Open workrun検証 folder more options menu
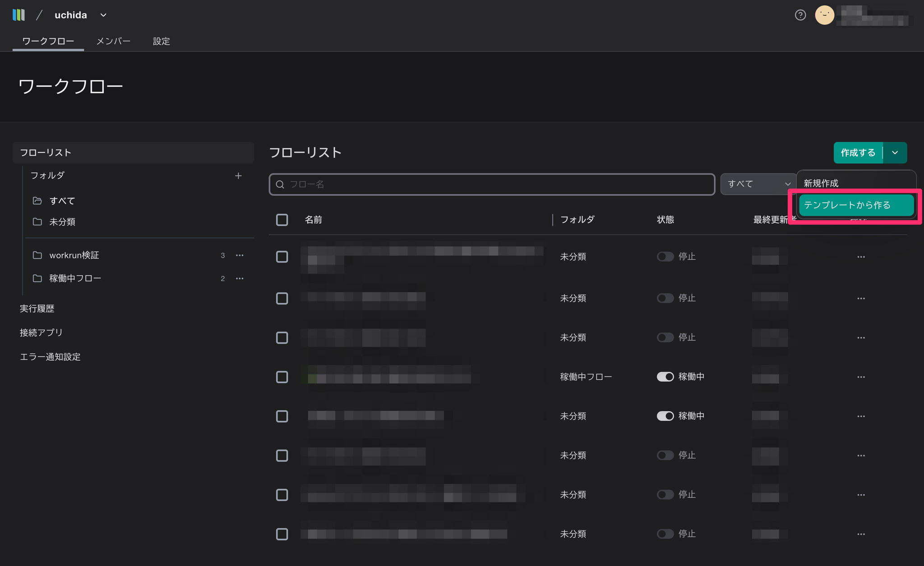The height and width of the screenshot is (566, 924). (x=240, y=255)
